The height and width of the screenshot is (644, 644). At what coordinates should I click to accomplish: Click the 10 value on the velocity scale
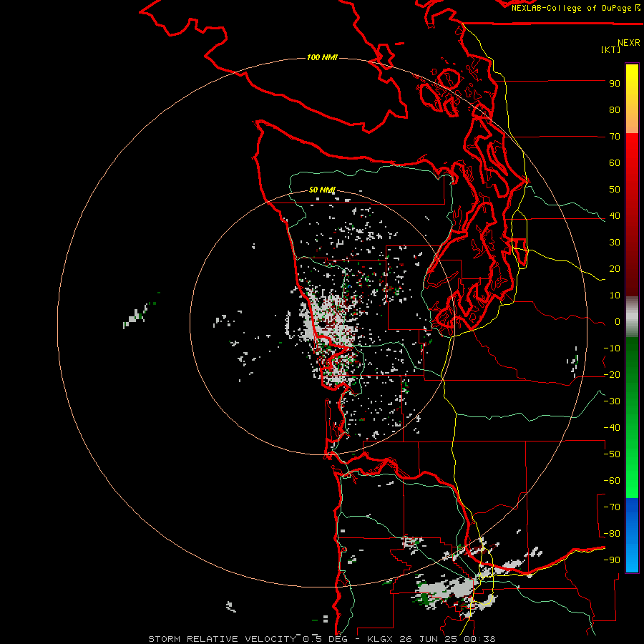[615, 296]
